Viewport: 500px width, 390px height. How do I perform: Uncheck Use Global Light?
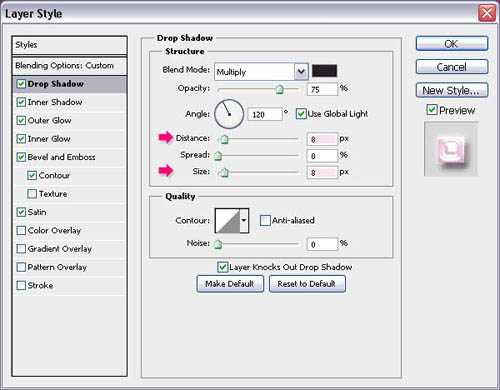coord(301,114)
